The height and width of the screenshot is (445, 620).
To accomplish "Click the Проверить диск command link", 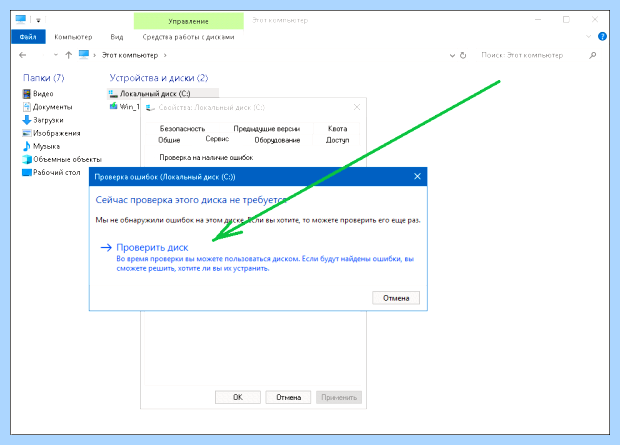I will point(152,248).
